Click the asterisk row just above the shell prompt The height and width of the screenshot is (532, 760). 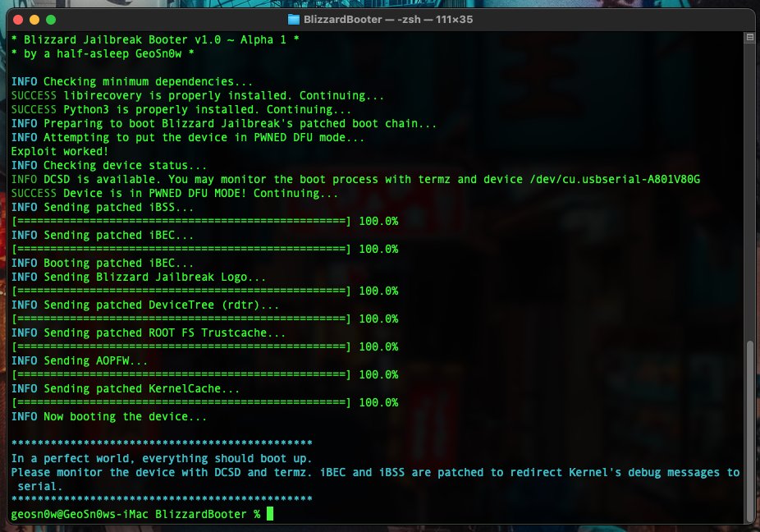point(162,499)
